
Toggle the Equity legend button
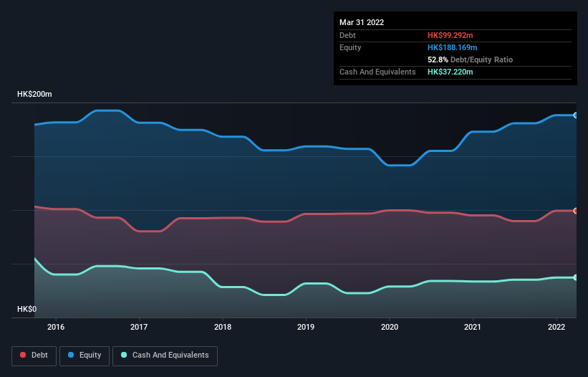tap(85, 355)
